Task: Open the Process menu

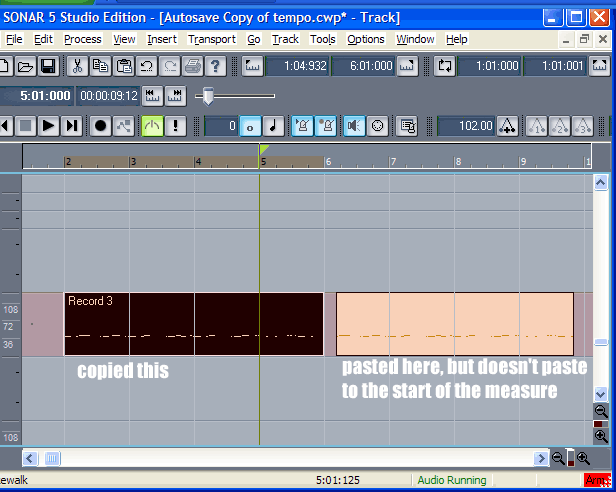Action: 82,39
